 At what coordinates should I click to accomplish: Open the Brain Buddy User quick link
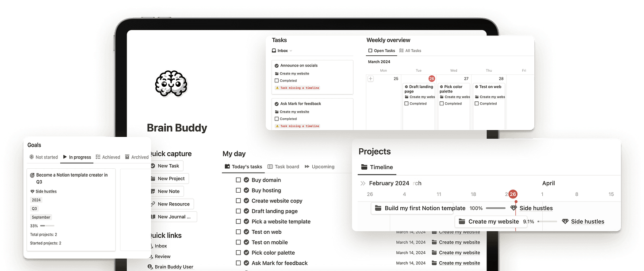(x=174, y=267)
